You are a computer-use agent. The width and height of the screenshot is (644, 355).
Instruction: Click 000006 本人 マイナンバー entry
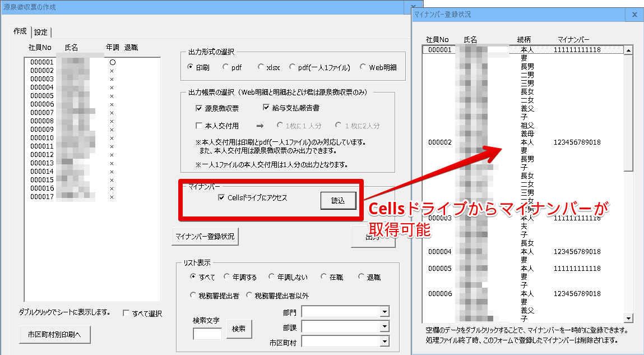577,294
